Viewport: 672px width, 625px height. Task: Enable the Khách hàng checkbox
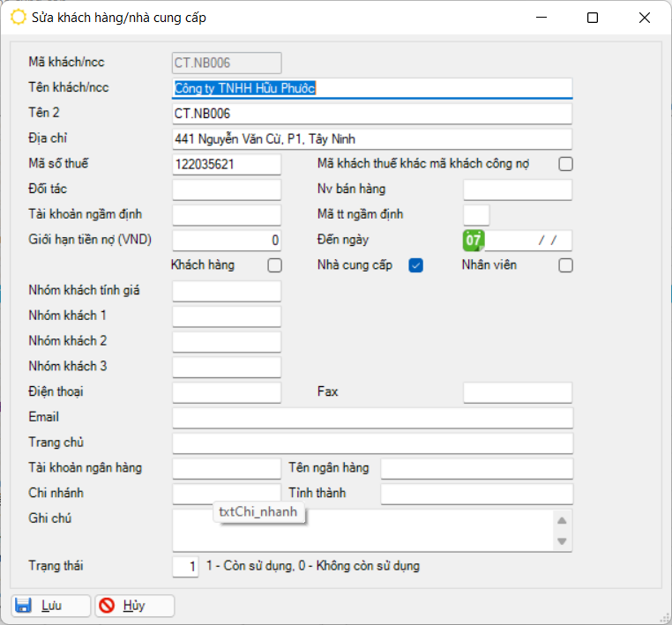click(274, 265)
